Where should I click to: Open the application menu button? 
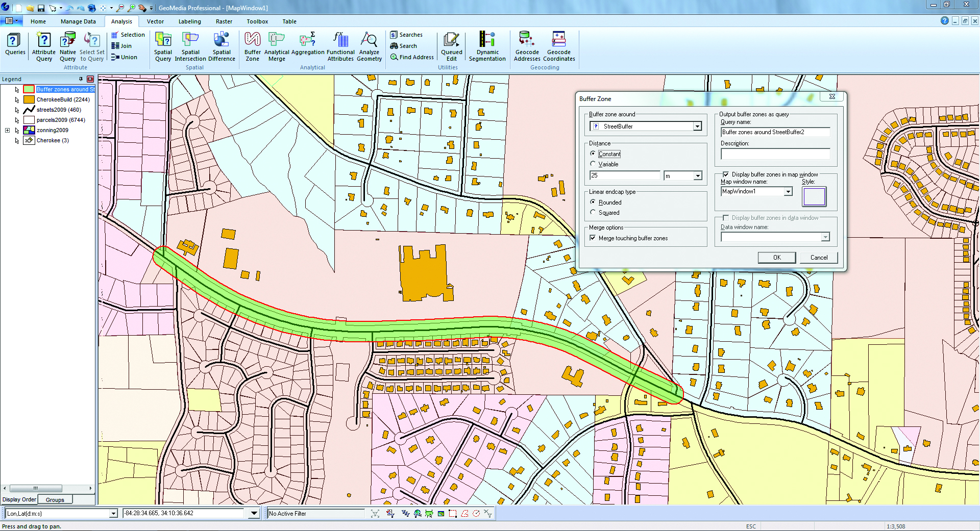click(11, 21)
